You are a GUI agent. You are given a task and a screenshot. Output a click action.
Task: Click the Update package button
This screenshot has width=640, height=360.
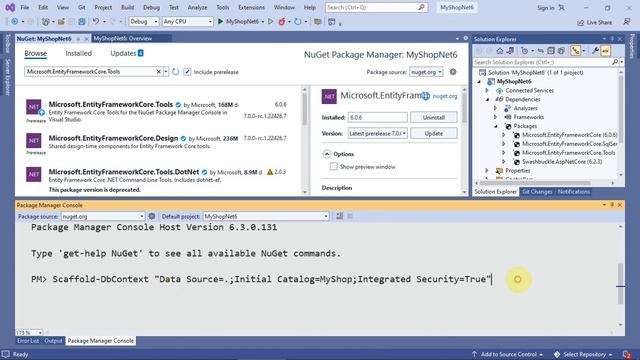click(x=433, y=133)
